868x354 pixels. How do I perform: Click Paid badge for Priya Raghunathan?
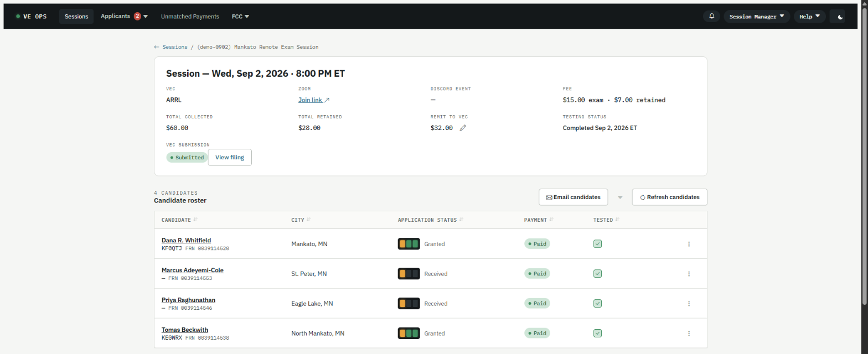pos(537,304)
